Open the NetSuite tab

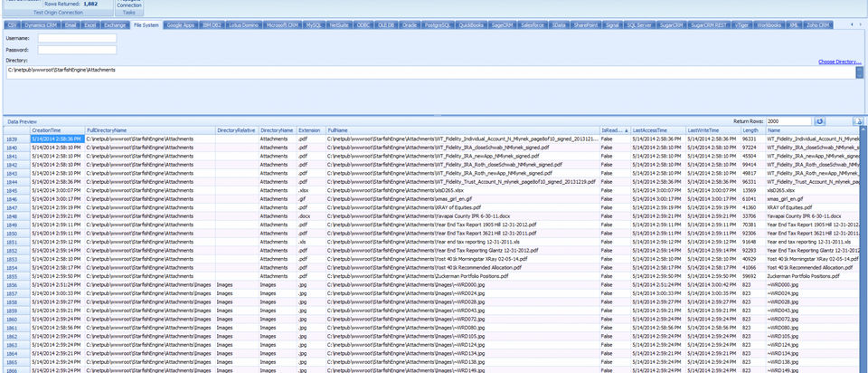(339, 25)
